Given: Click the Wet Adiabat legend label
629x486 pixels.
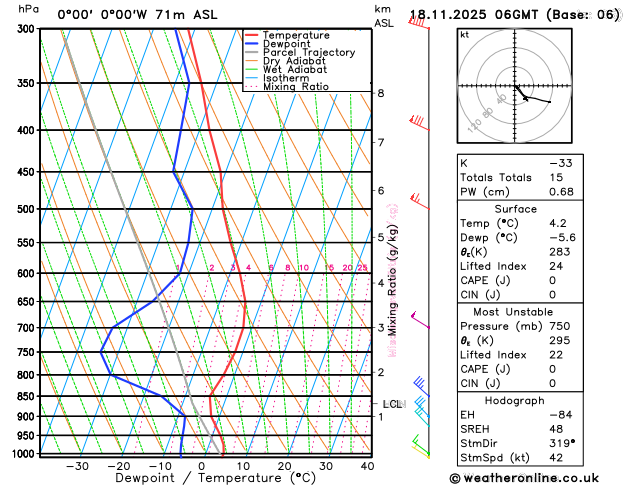Looking at the screenshot, I should pyautogui.click(x=295, y=69).
